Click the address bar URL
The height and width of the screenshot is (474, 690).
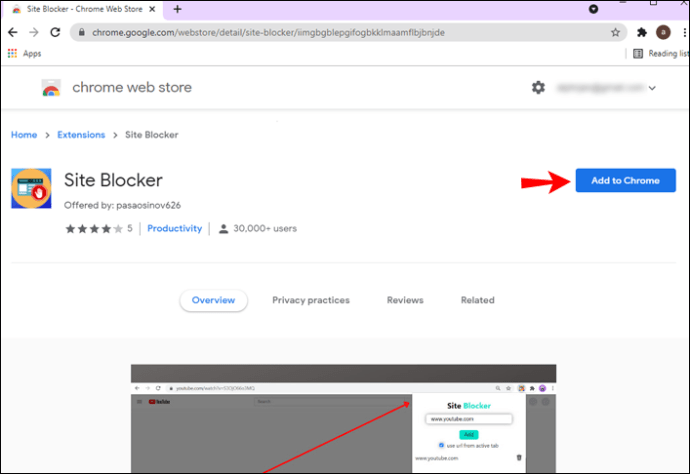[268, 32]
